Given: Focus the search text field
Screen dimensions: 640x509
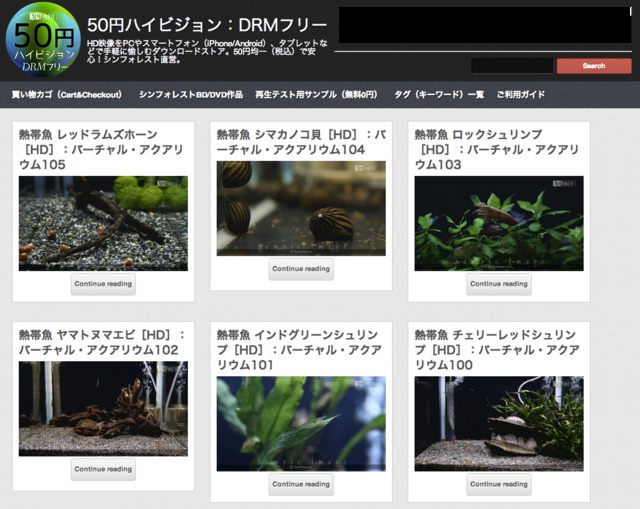Looking at the screenshot, I should tap(511, 66).
